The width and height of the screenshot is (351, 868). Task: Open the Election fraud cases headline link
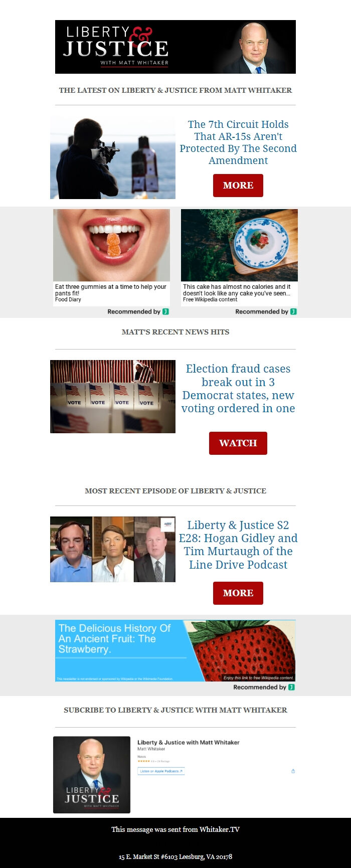tap(238, 389)
